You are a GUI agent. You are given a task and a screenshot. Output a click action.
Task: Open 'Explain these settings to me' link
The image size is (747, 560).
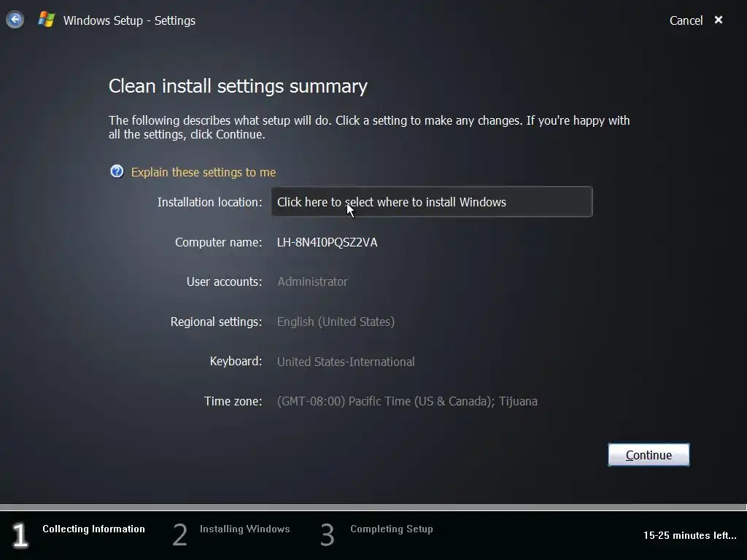point(204,172)
